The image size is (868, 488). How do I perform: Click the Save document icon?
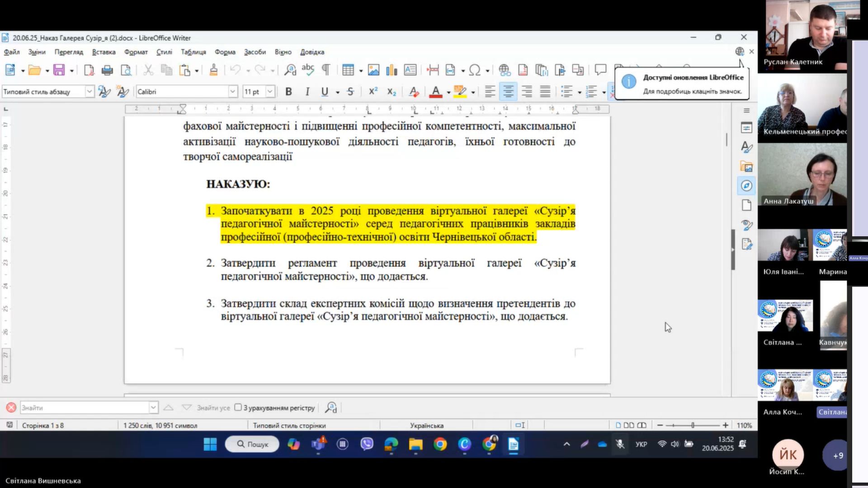point(59,70)
